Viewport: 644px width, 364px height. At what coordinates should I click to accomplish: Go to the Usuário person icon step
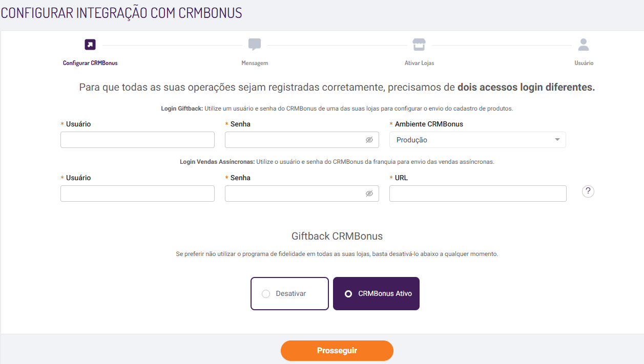point(584,45)
